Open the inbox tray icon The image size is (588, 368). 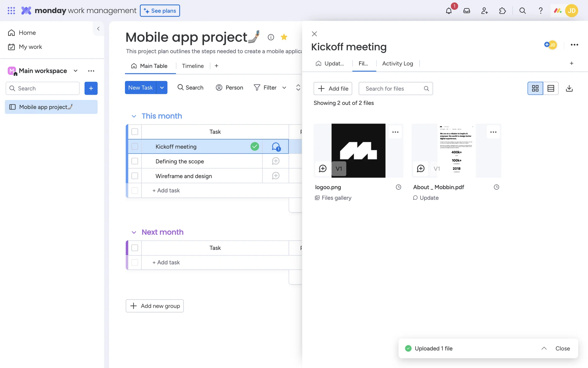pos(466,11)
